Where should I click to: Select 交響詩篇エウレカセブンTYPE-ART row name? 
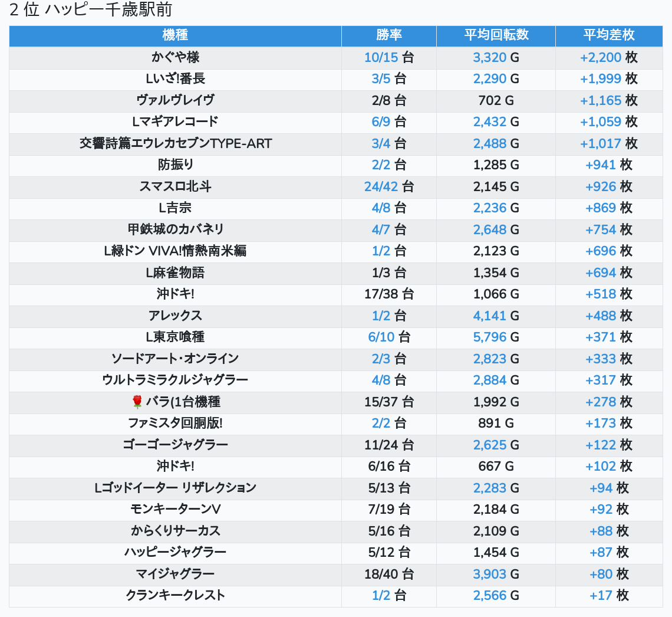pos(175,144)
